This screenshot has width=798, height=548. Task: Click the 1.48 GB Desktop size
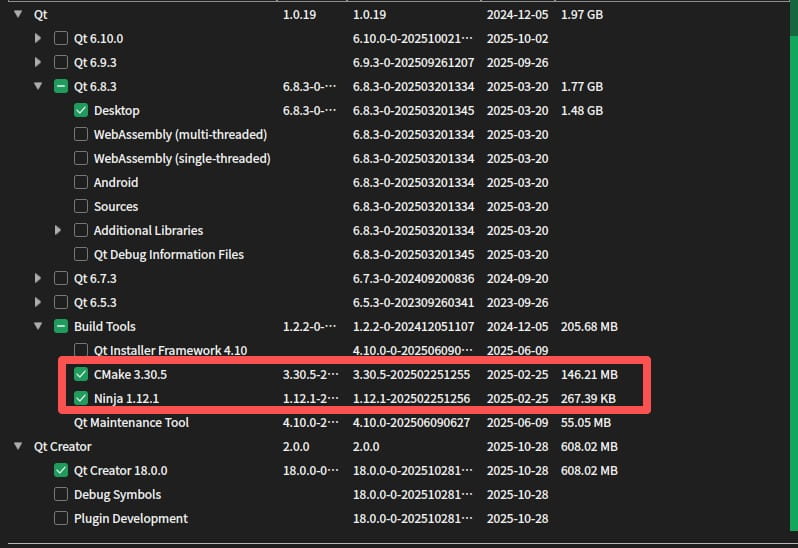pyautogui.click(x=582, y=110)
